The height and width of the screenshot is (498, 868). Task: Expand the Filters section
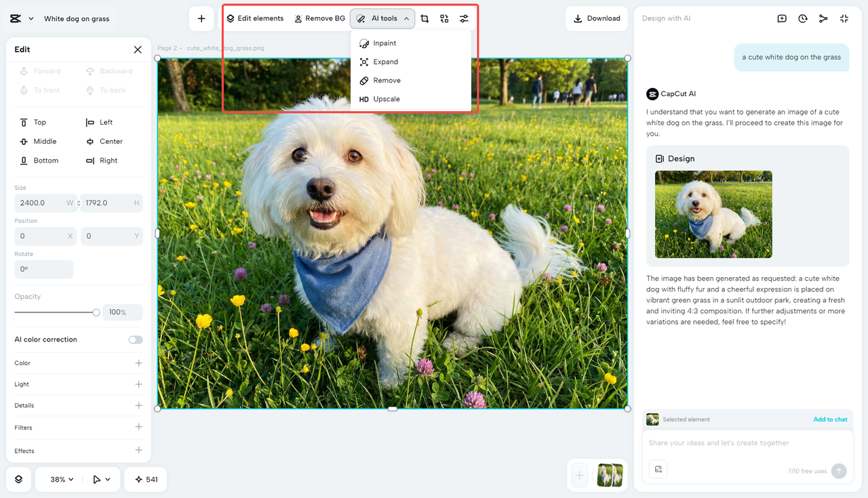click(x=138, y=428)
